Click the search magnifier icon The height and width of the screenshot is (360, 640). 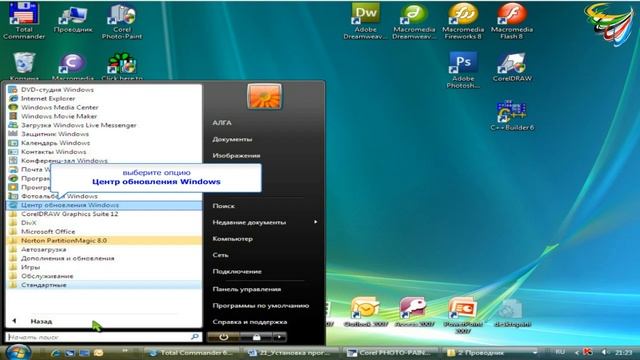click(195, 337)
